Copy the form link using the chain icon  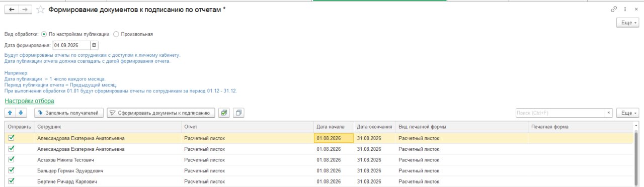[614, 9]
